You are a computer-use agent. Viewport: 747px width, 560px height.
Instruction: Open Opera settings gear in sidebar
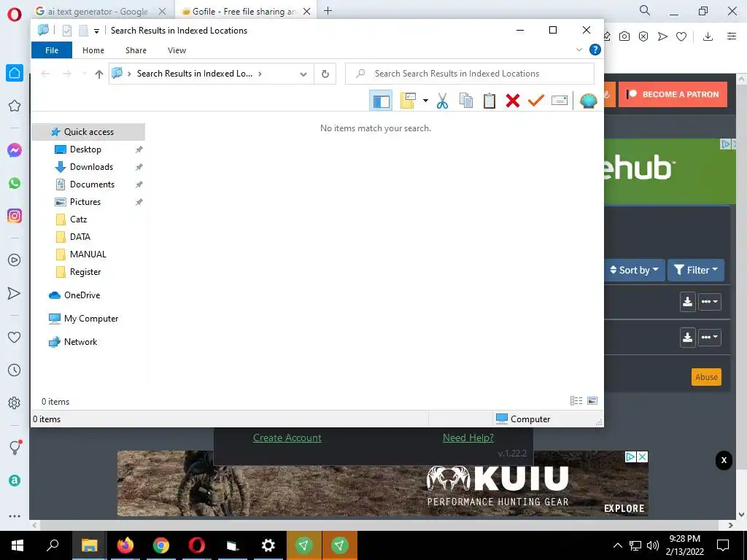click(x=15, y=402)
